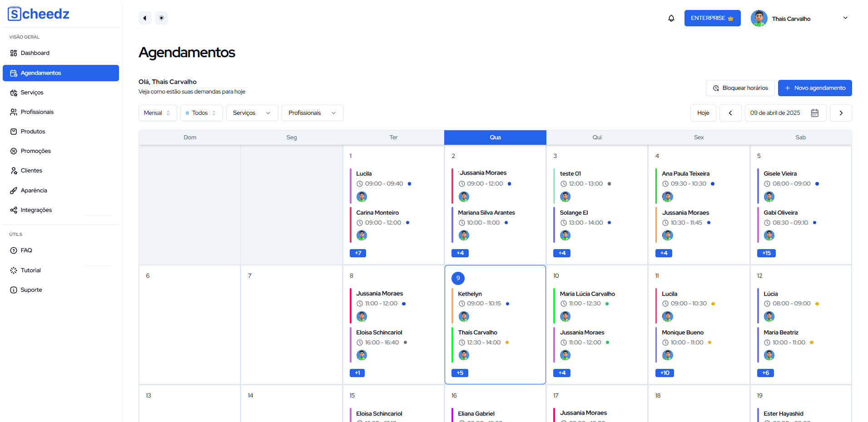868x422 pixels.
Task: Show the +6 more on day 12
Action: tap(765, 373)
